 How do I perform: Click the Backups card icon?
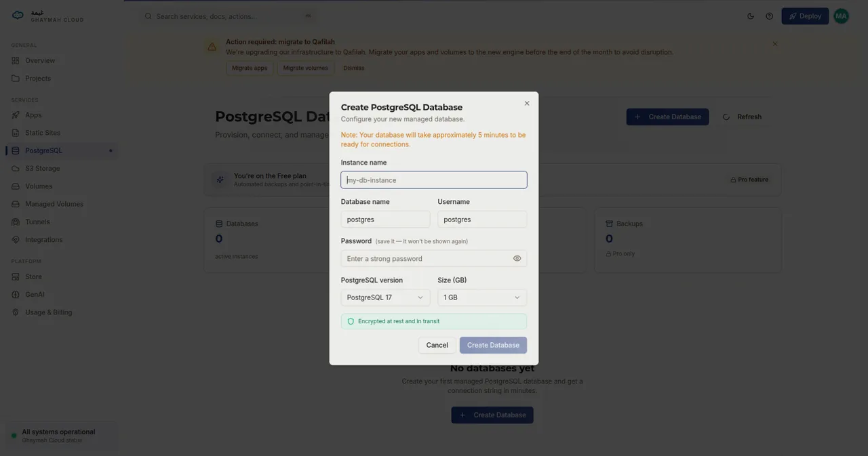(x=609, y=224)
